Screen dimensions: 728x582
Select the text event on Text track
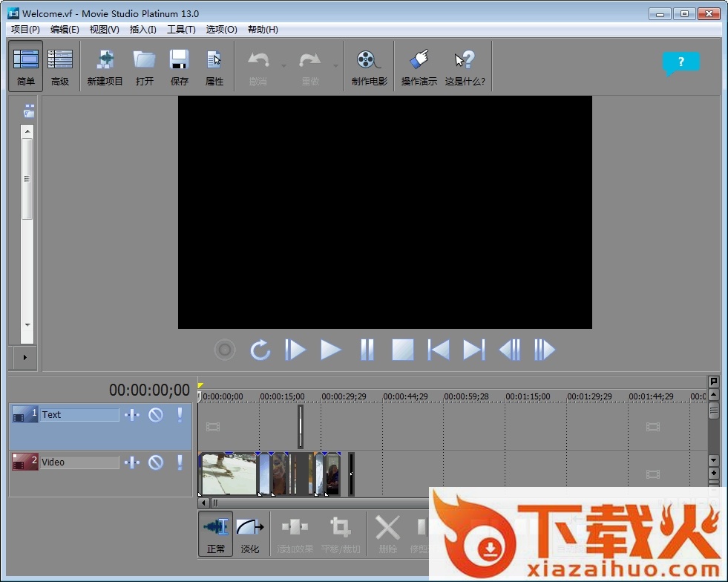[301, 426]
